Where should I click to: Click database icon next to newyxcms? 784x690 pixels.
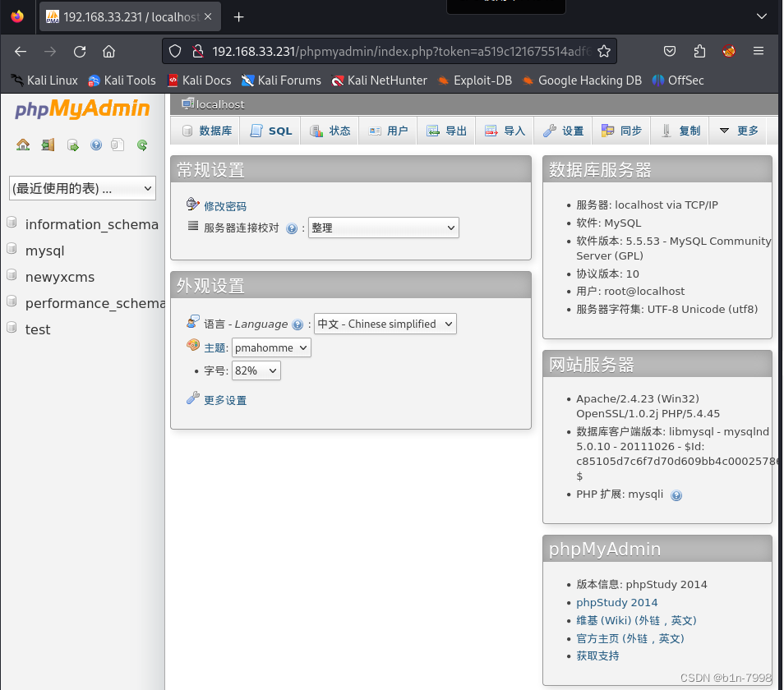[12, 275]
